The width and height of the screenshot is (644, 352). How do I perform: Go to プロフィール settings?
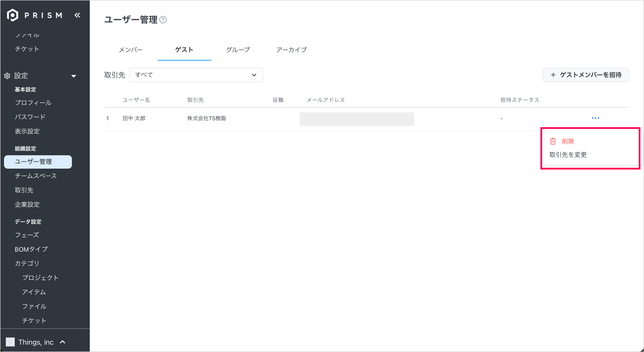tap(33, 103)
